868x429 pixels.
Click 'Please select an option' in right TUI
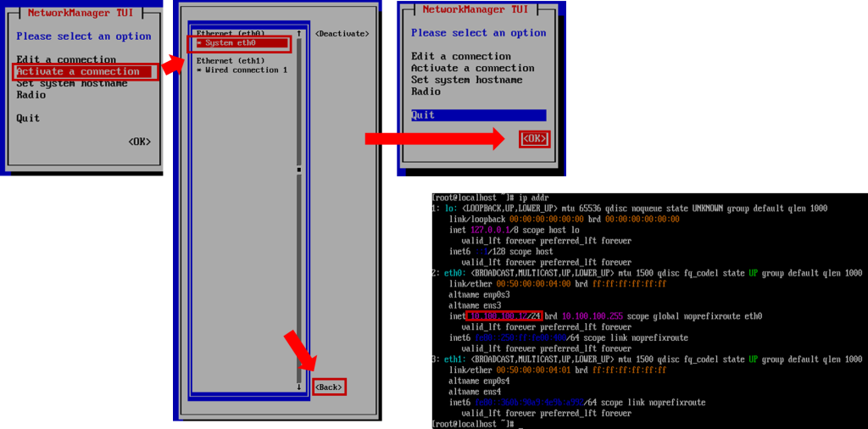pos(478,33)
